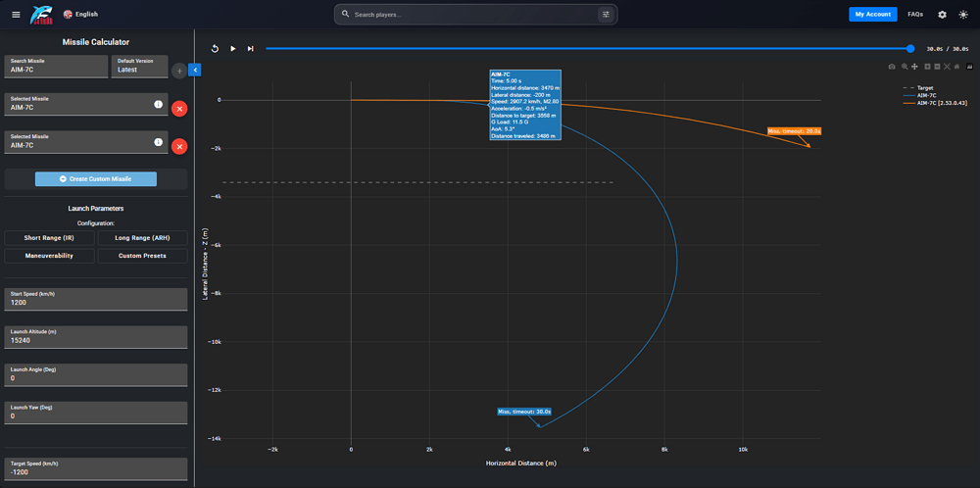Click the Launch Angle (Deg) field

(x=96, y=375)
